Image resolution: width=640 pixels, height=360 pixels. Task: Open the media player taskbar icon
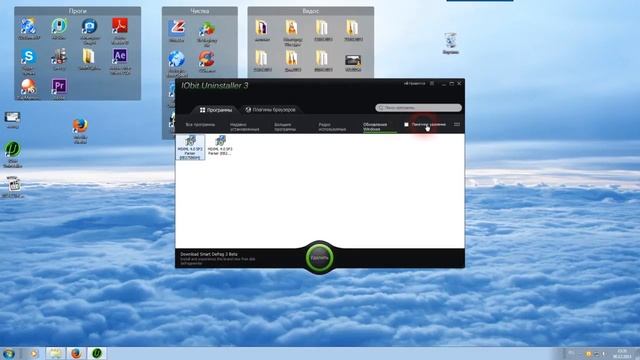(x=34, y=353)
